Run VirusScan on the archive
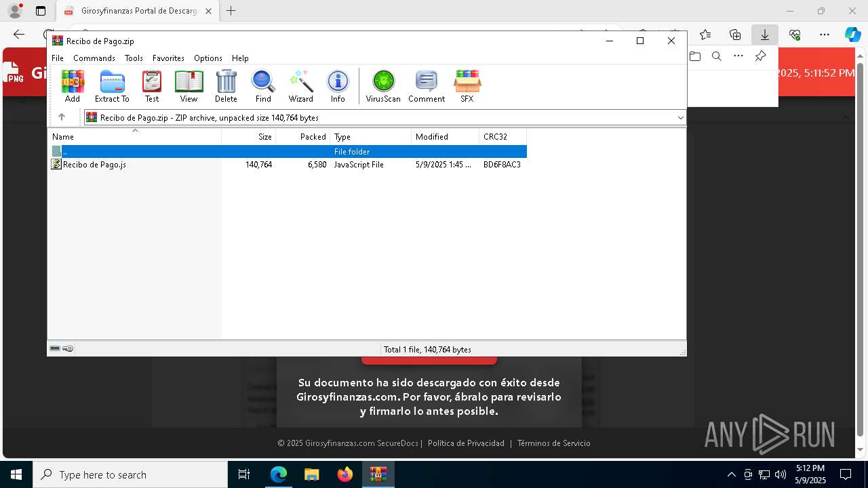The image size is (868, 488). pyautogui.click(x=383, y=86)
